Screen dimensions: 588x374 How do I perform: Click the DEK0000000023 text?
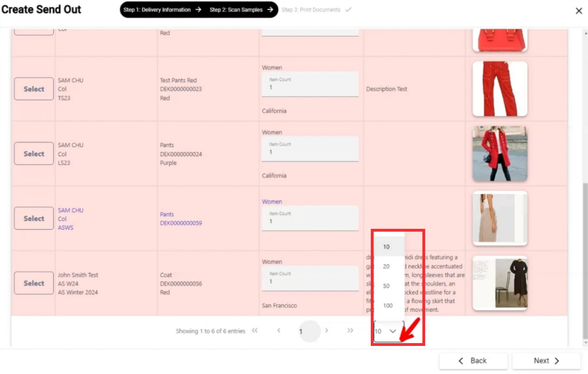point(181,89)
